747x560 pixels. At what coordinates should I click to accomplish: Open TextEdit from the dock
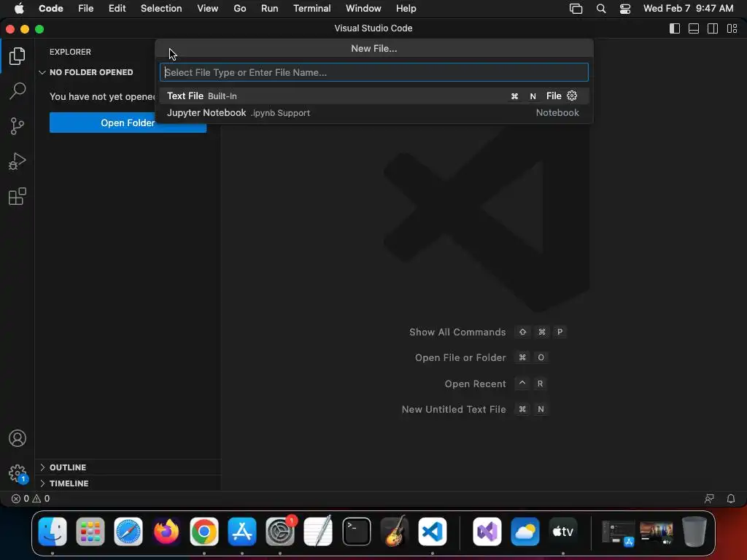click(x=318, y=532)
